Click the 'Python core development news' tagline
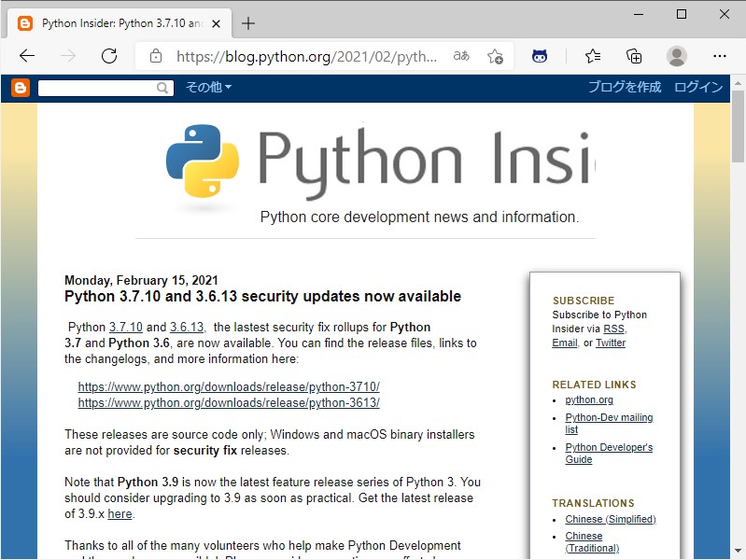This screenshot has width=746, height=560. click(419, 217)
